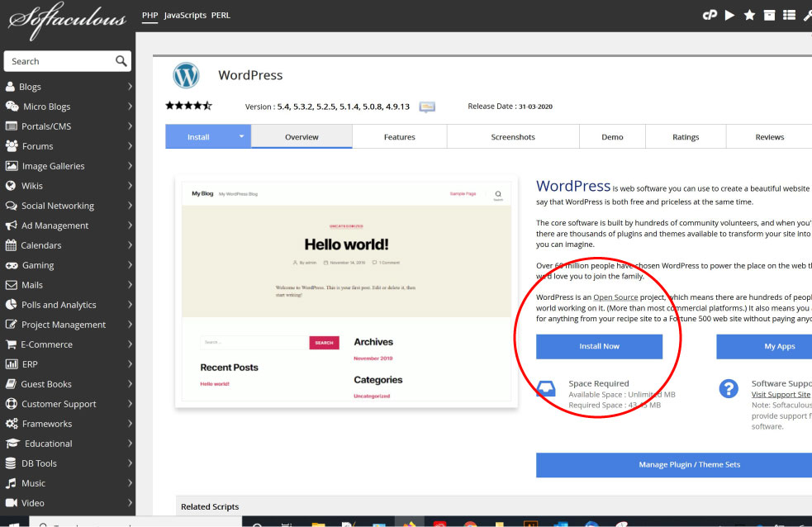Click the Forums people icon
This screenshot has width=812, height=527.
coord(12,146)
